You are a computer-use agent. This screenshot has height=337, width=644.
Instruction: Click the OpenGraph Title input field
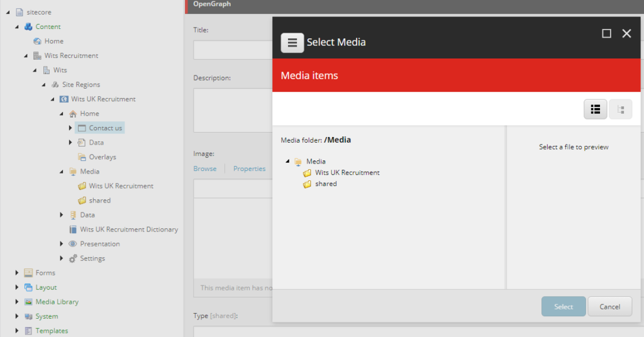[233, 50]
